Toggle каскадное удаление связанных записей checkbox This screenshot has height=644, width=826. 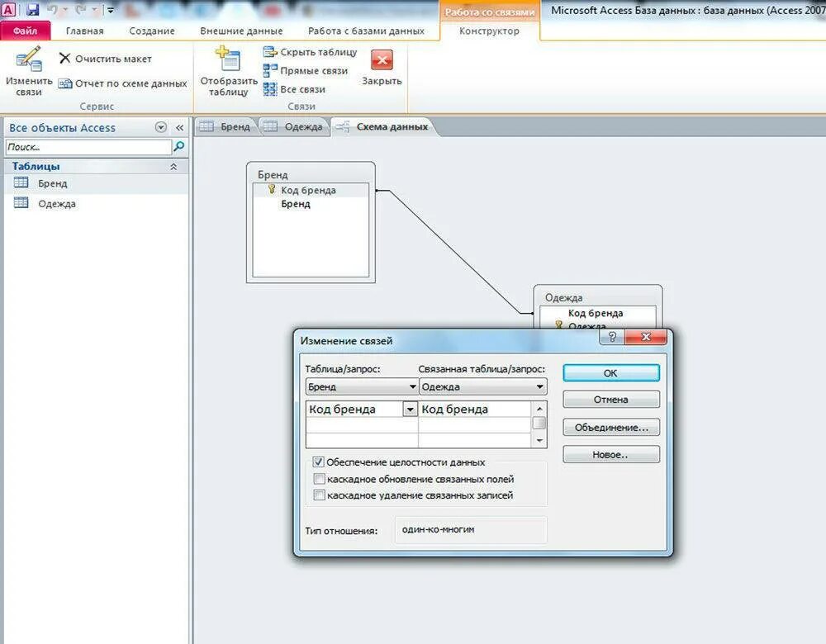319,495
